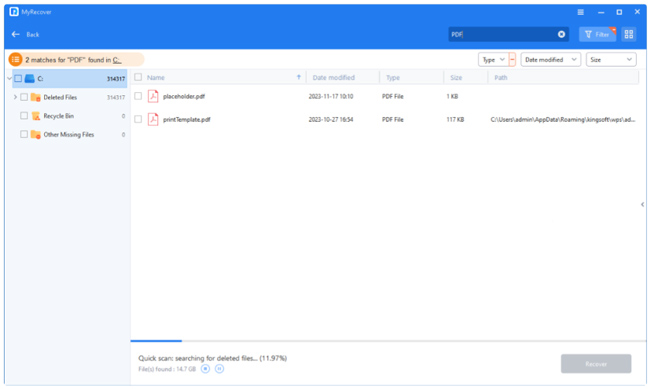Remove the Type filter with minus button
This screenshot has height=389, width=650.
[x=512, y=60]
